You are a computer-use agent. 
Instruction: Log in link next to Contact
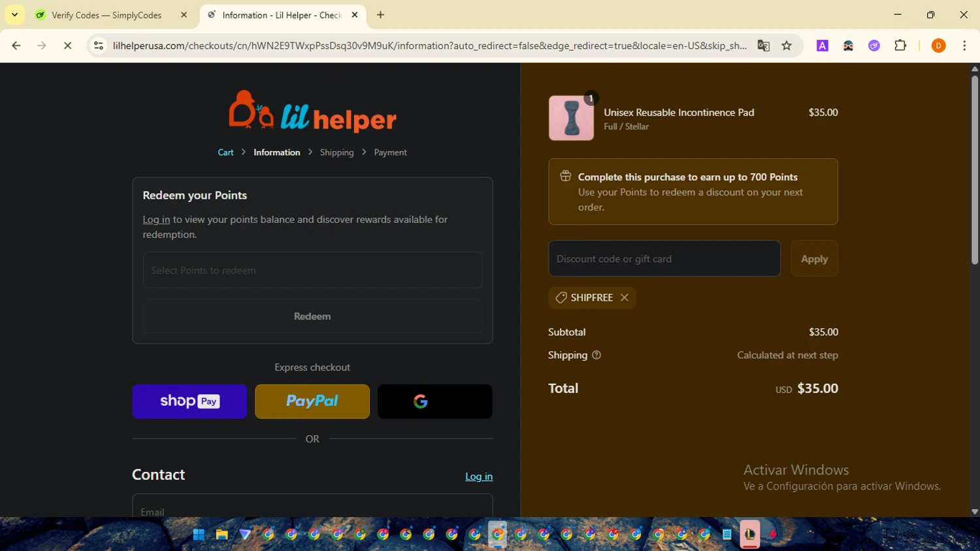coord(479,476)
